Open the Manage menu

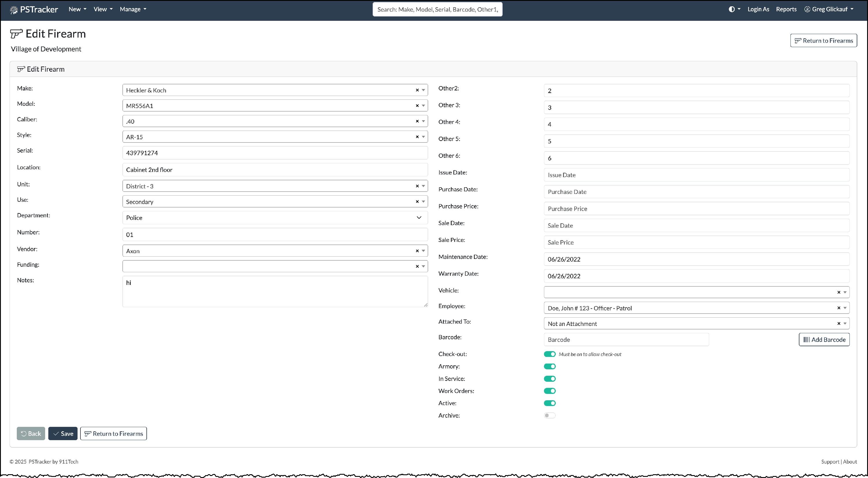[x=133, y=9]
